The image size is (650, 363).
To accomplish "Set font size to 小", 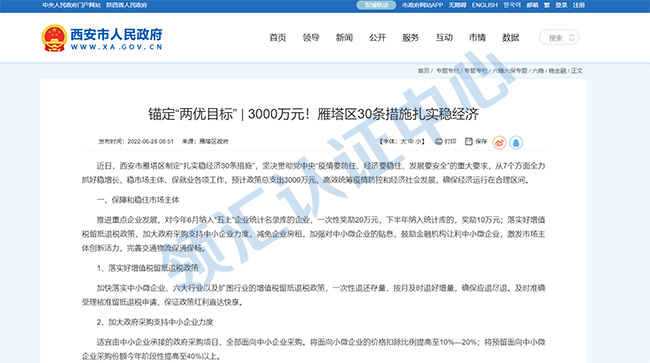I will click(x=418, y=141).
